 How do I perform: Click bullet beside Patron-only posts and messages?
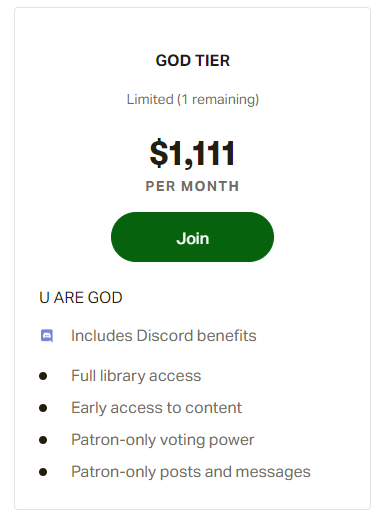(43, 472)
